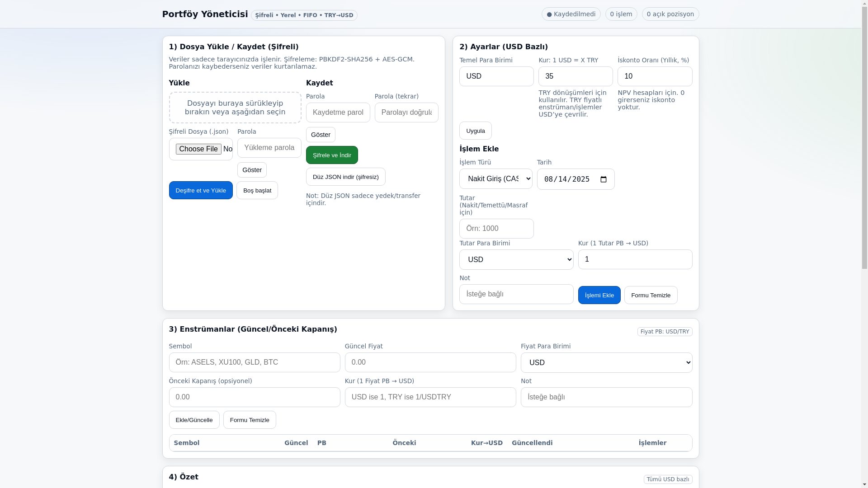The height and width of the screenshot is (488, 868).
Task: Focus the Sembol input field
Action: coord(255,362)
